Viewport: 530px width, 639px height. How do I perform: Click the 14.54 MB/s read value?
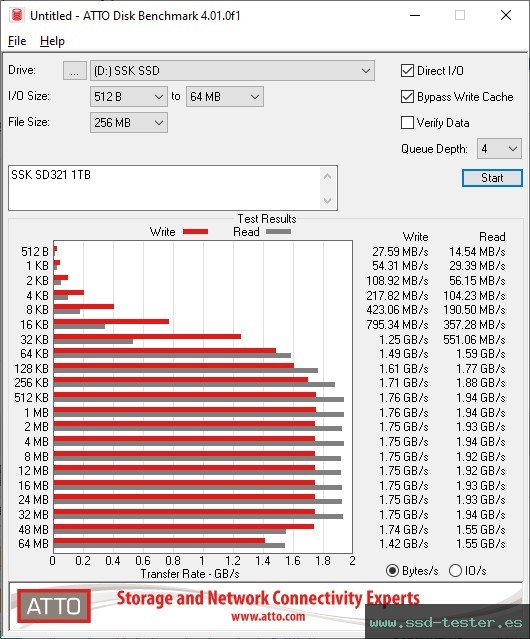477,252
